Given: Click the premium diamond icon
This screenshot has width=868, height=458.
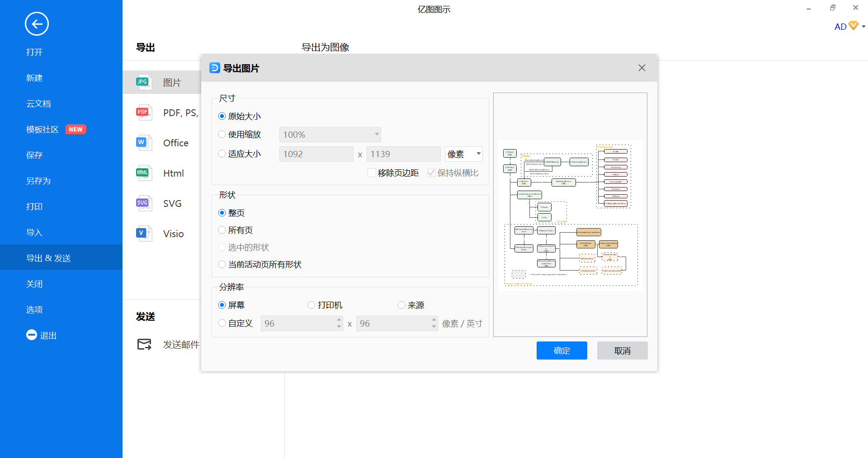Looking at the screenshot, I should [x=854, y=26].
